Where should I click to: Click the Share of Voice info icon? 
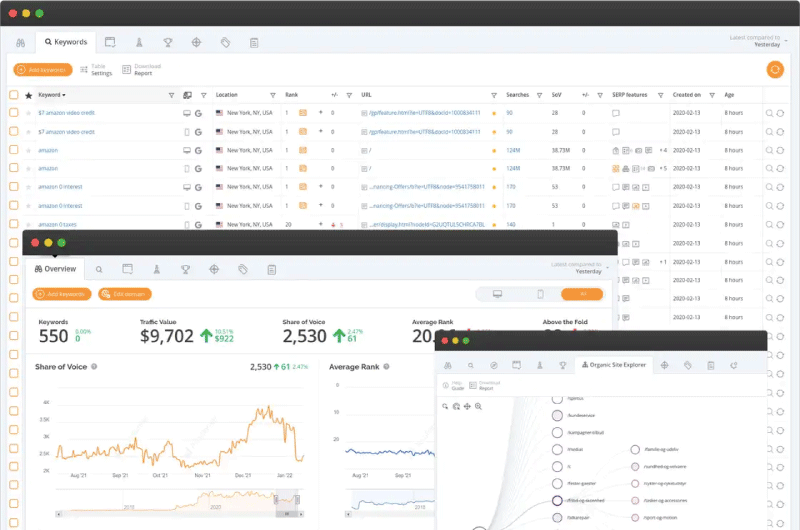click(x=94, y=367)
